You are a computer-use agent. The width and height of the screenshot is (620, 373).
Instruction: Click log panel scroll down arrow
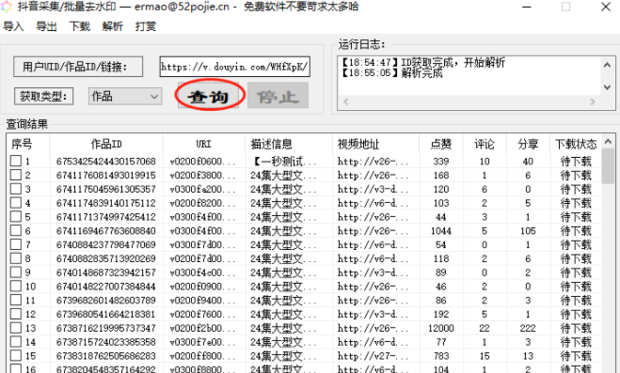pyautogui.click(x=607, y=87)
